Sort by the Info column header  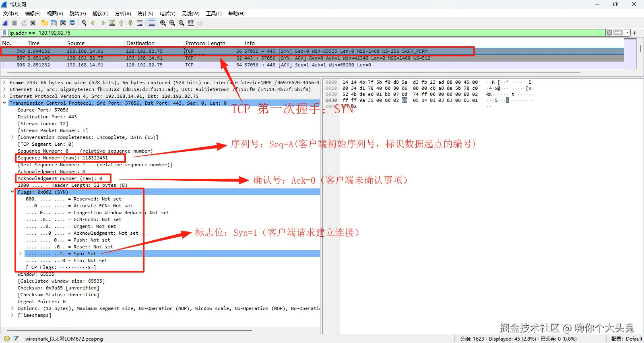[433, 43]
